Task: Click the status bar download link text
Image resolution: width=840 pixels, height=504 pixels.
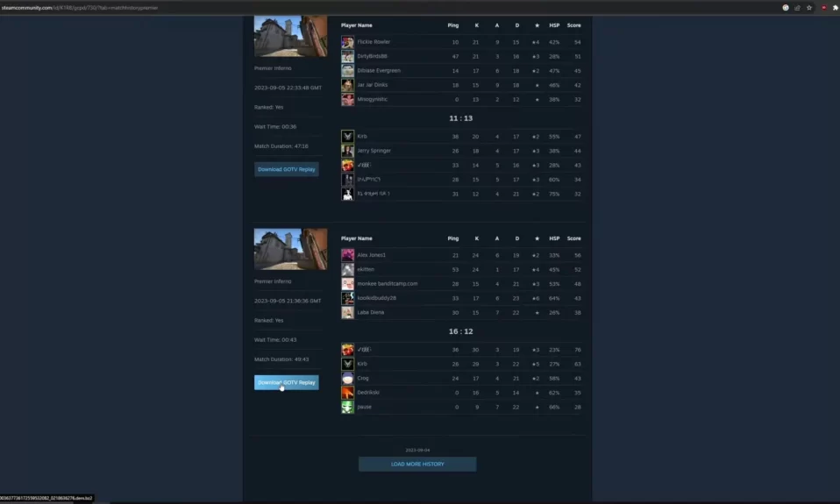Action: point(46,498)
